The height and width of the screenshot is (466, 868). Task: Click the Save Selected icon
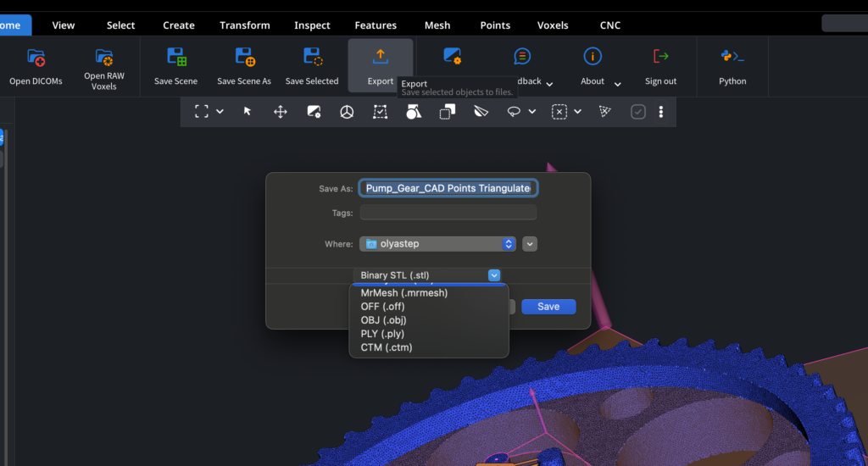312,58
